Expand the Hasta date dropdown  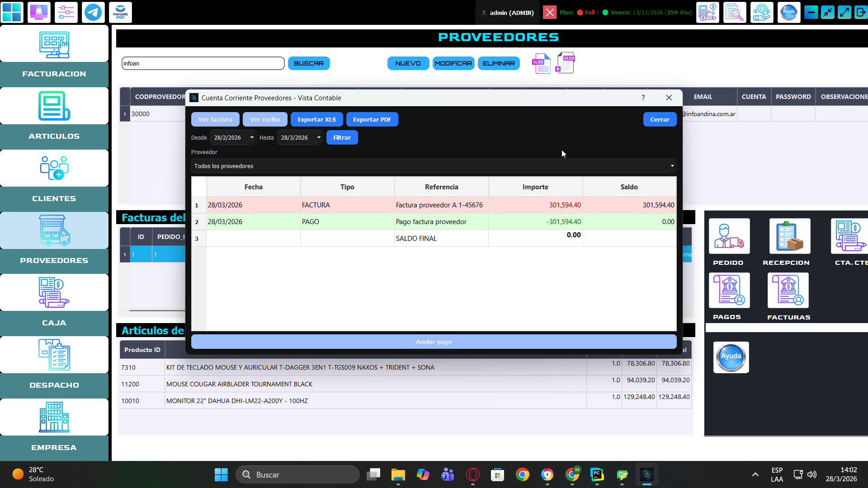tap(319, 138)
